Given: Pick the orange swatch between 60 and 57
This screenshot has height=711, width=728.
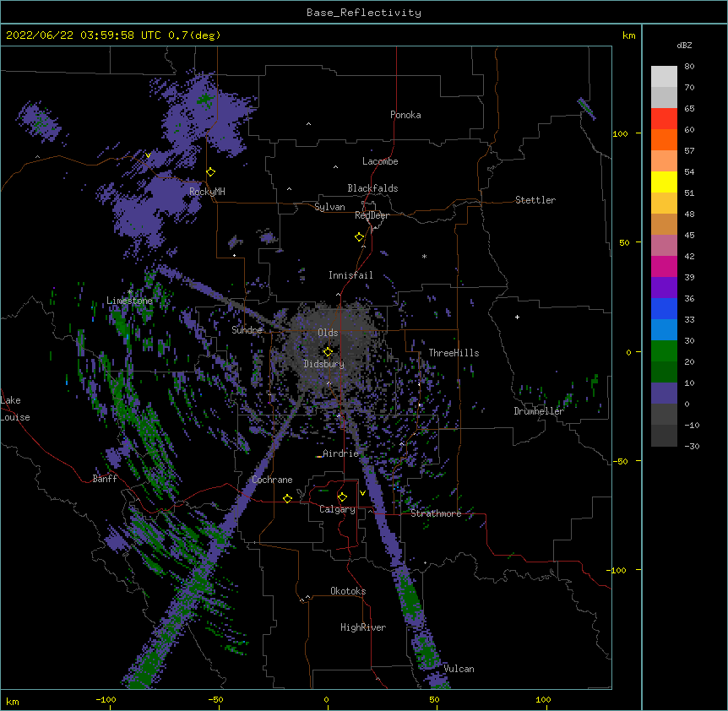Looking at the screenshot, I should click(664, 139).
